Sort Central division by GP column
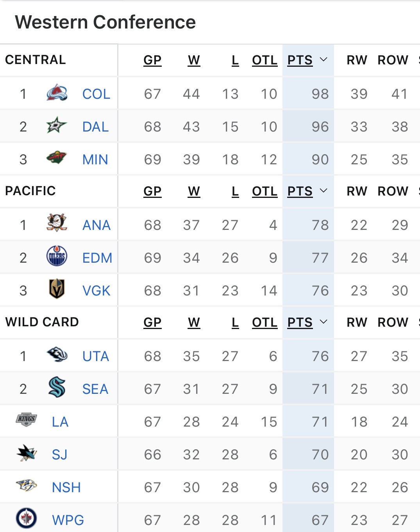 [152, 60]
